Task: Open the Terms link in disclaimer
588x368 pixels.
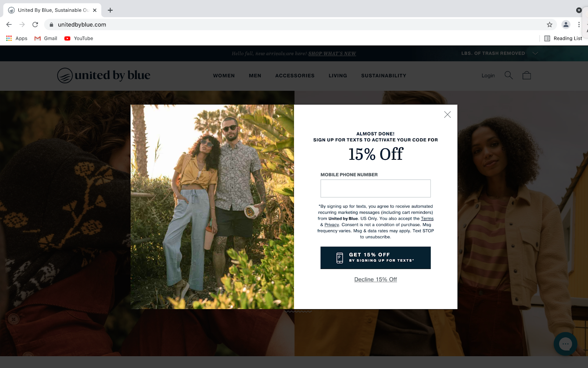Action: pos(427,219)
